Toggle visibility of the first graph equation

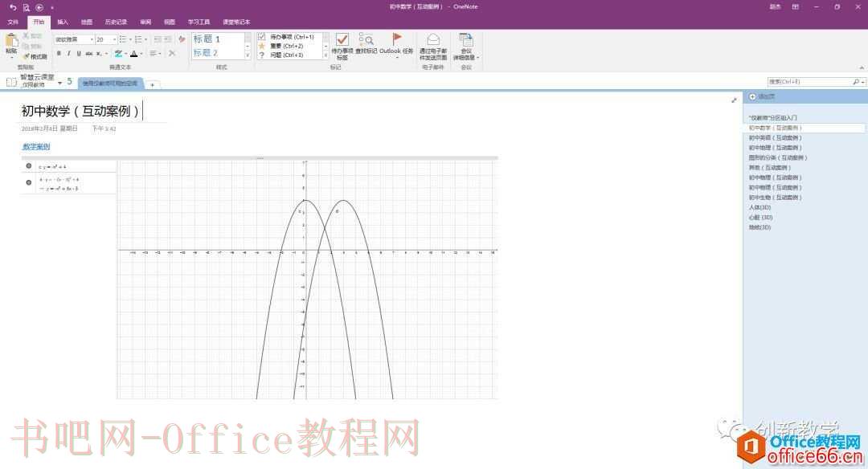click(29, 166)
